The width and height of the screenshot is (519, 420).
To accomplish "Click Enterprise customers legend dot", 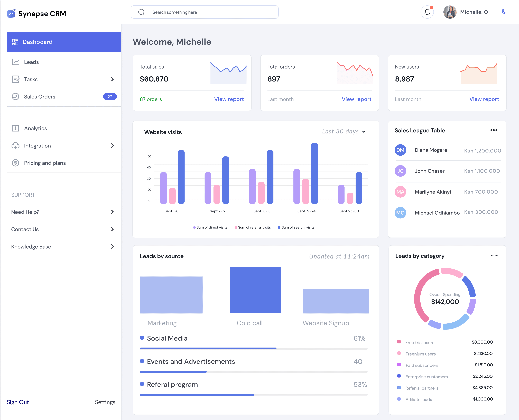I will (399, 376).
